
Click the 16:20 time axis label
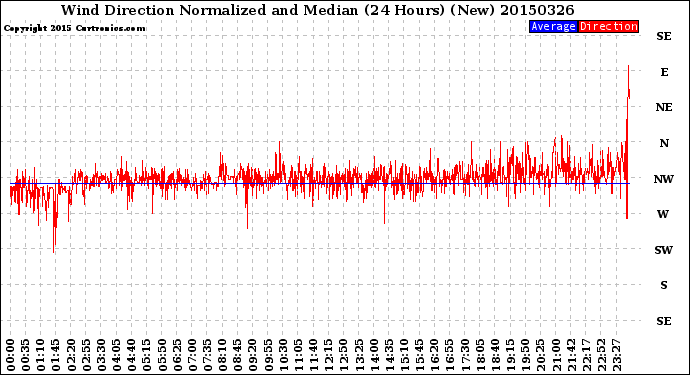tap(436, 355)
